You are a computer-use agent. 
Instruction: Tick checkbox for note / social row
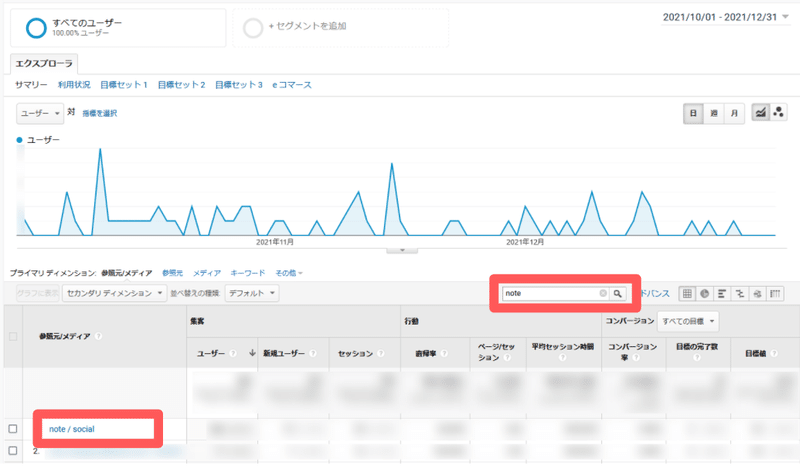13,429
